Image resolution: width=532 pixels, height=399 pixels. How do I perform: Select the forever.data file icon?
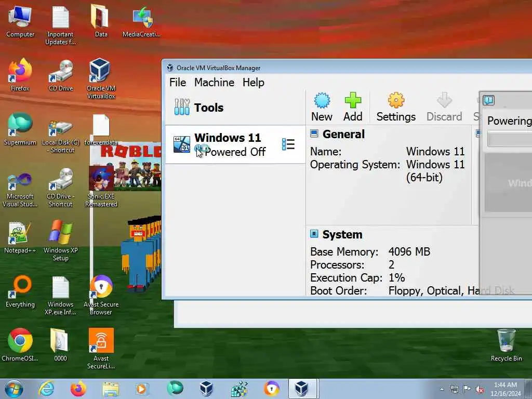pos(101,129)
